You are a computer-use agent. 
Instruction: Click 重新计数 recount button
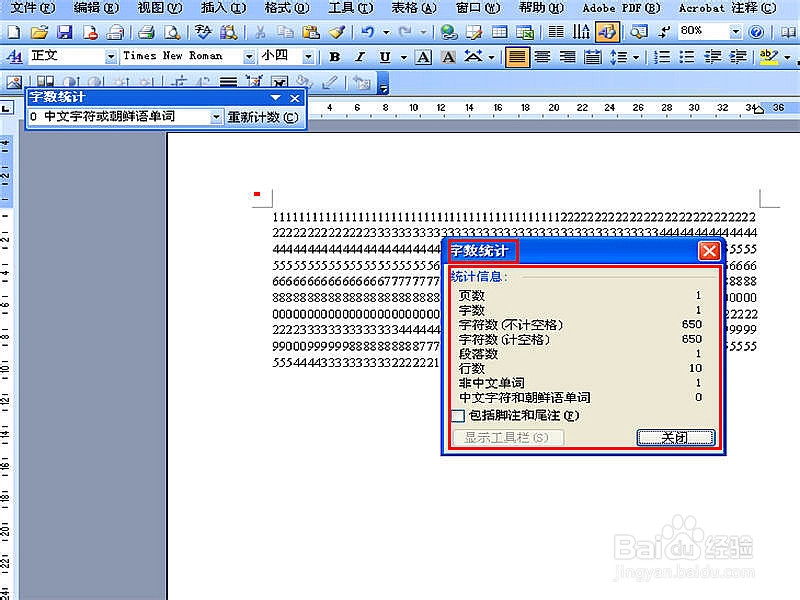[263, 117]
